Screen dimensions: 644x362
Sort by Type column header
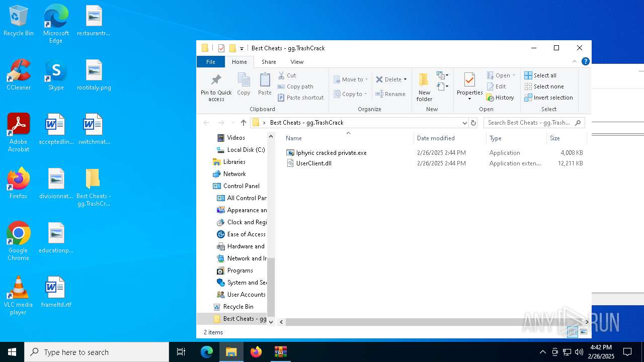click(x=496, y=138)
